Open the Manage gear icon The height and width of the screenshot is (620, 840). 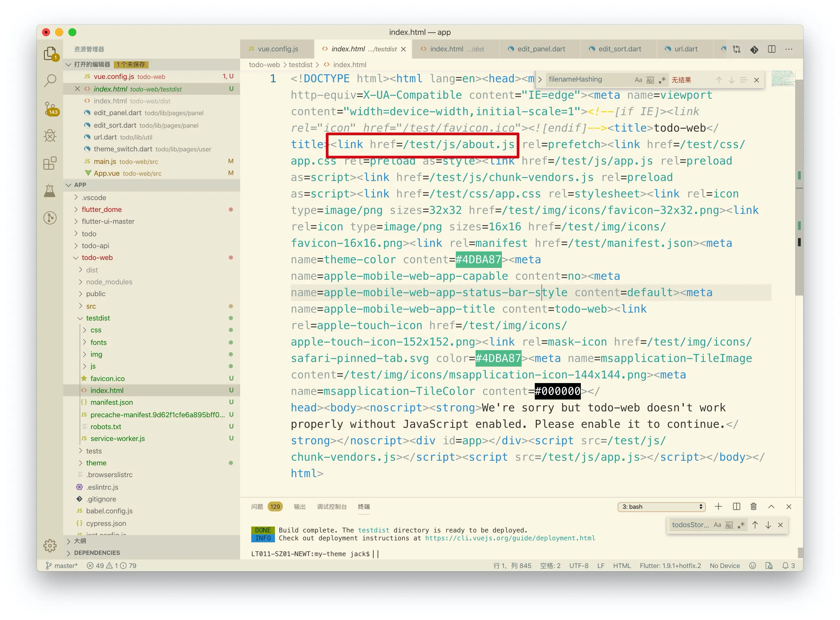click(x=50, y=545)
